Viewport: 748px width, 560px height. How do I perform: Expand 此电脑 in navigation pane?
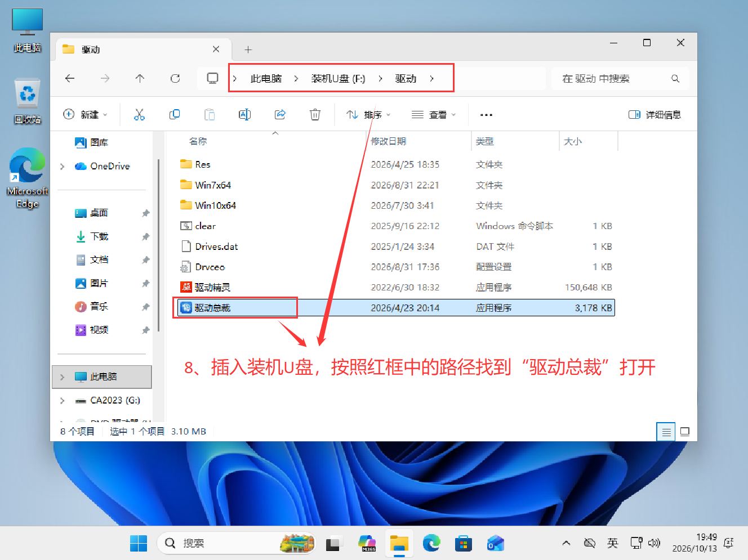click(x=62, y=377)
